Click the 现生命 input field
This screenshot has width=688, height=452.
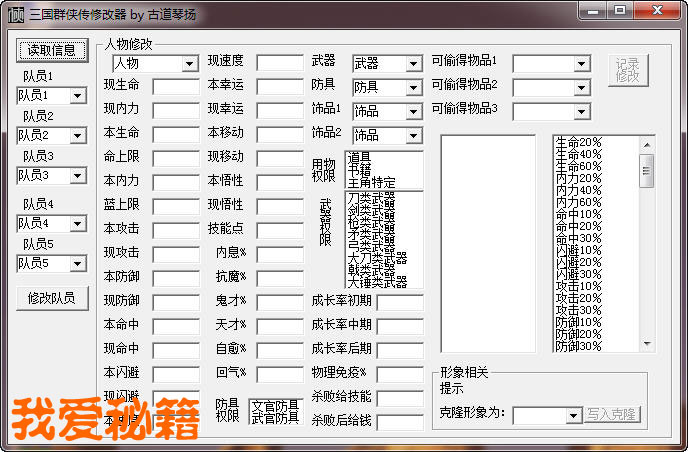(176, 86)
